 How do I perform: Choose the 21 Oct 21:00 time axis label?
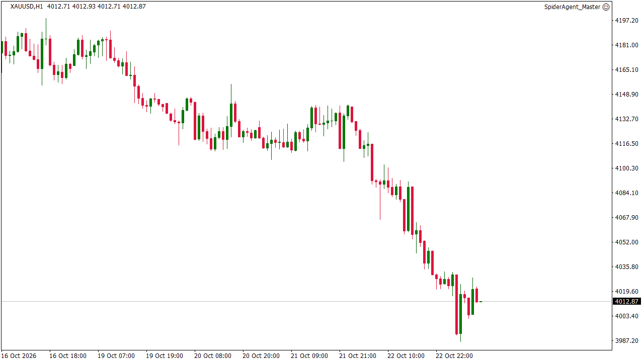(x=358, y=356)
